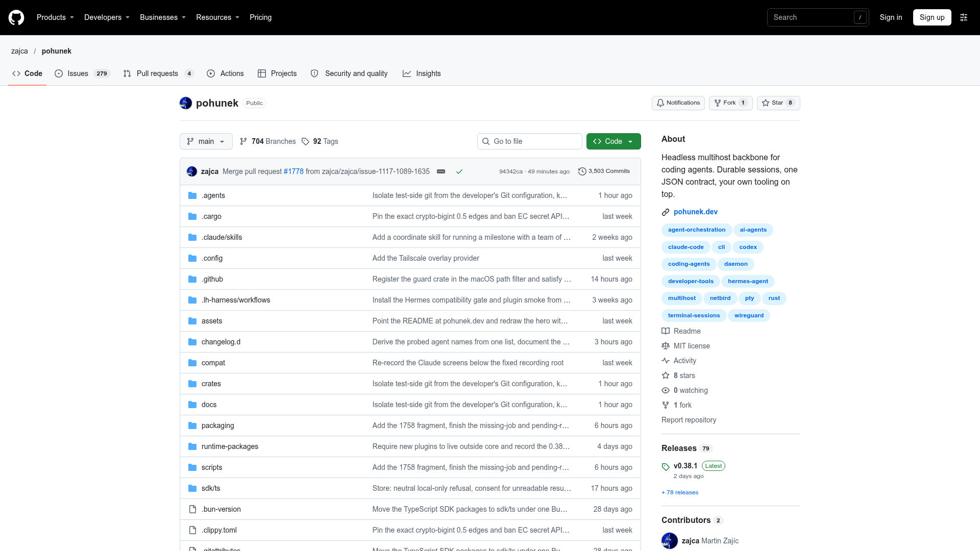Focus the Go to file input
Screen dimensions: 980x551
pos(530,141)
